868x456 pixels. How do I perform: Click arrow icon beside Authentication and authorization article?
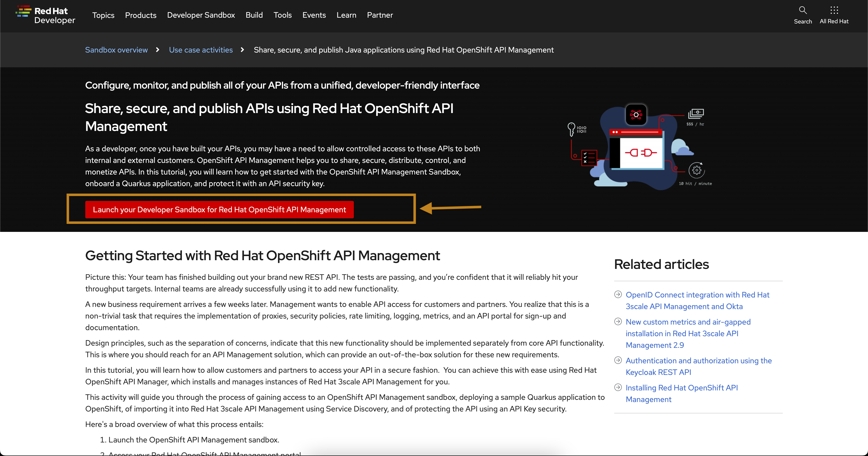[x=618, y=360]
